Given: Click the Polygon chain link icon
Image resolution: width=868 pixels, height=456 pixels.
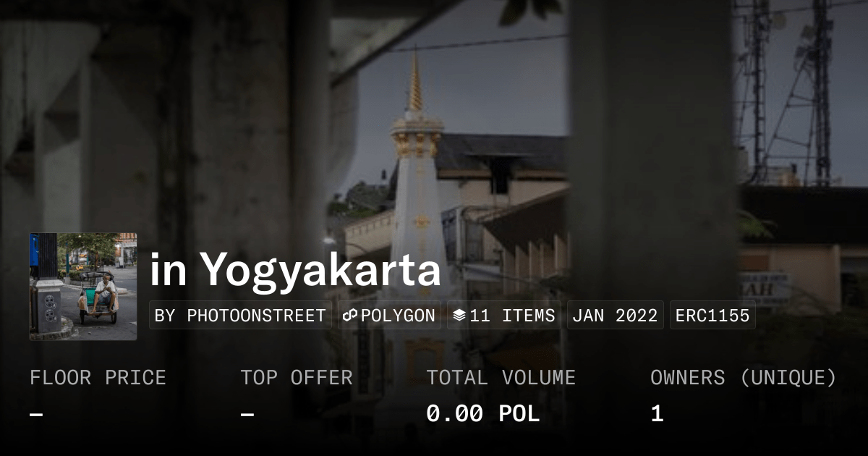Looking at the screenshot, I should [x=351, y=316].
